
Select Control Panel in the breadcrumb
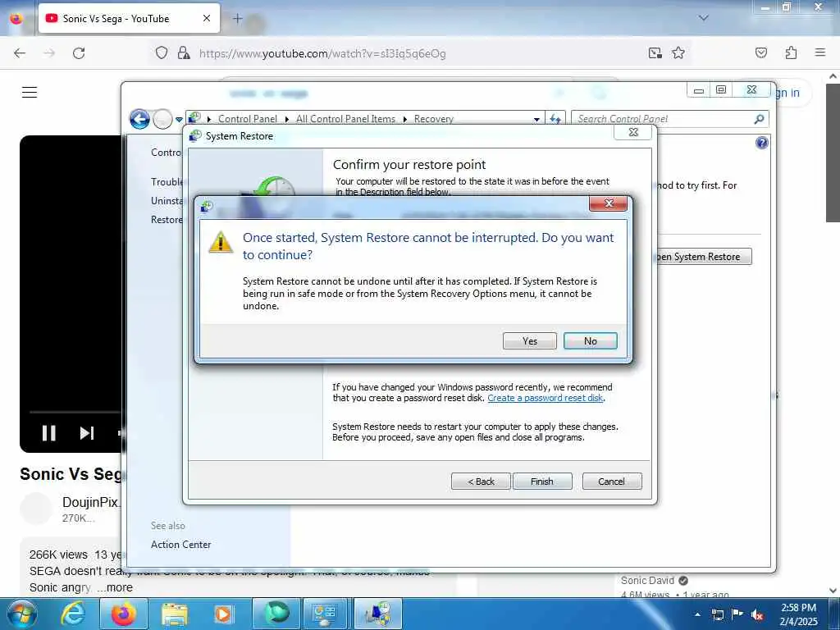tap(248, 119)
